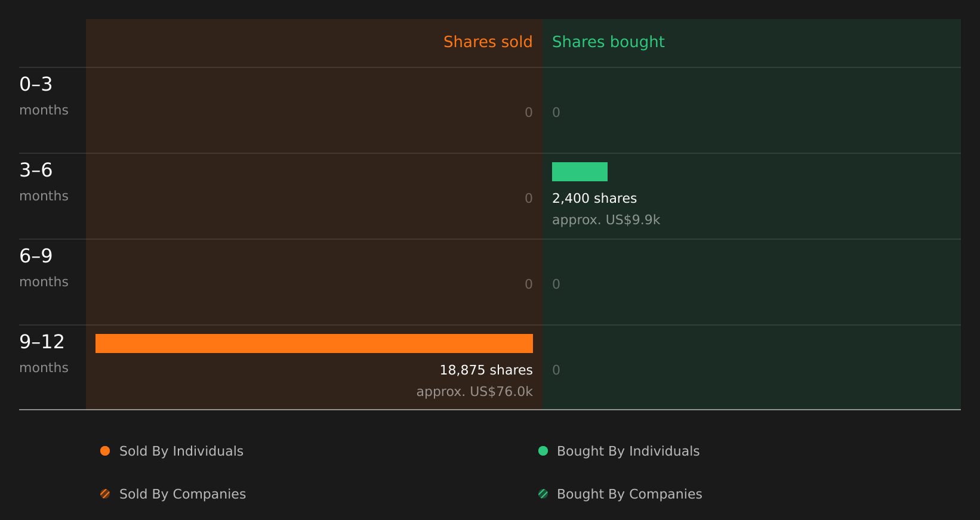Select the 3–6 months row label

(x=44, y=182)
